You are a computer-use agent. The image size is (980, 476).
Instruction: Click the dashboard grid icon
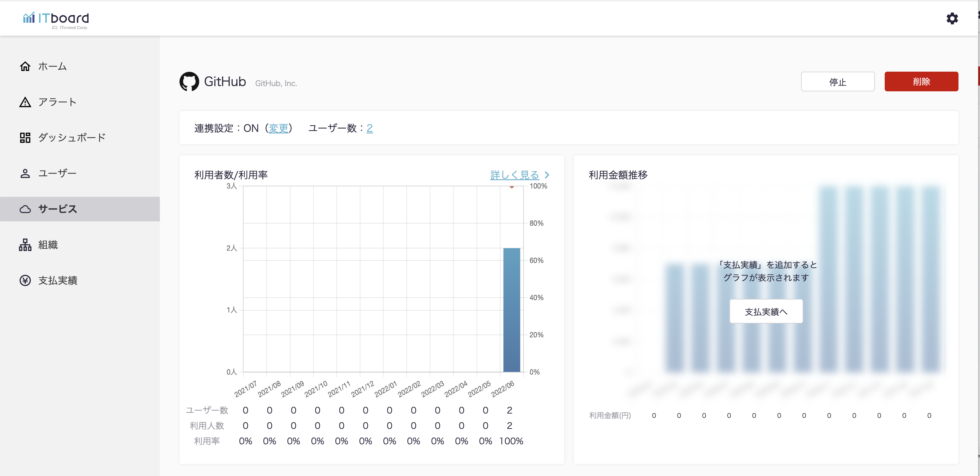tap(25, 137)
